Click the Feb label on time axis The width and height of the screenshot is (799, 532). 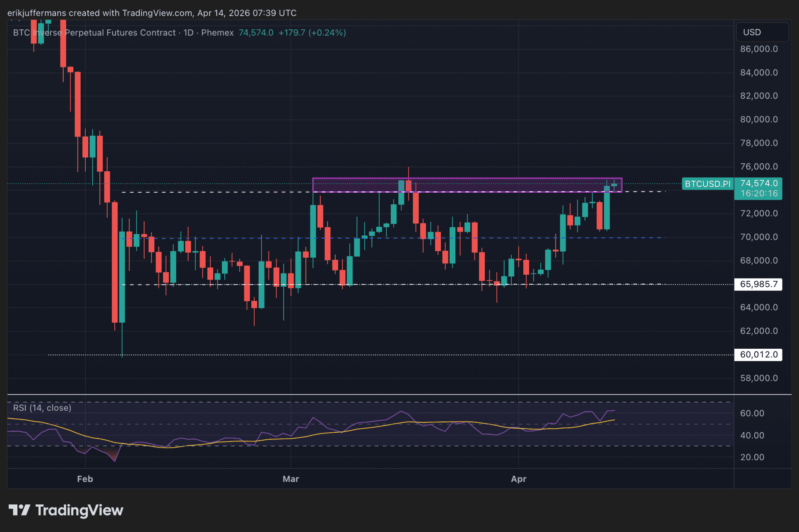85,479
